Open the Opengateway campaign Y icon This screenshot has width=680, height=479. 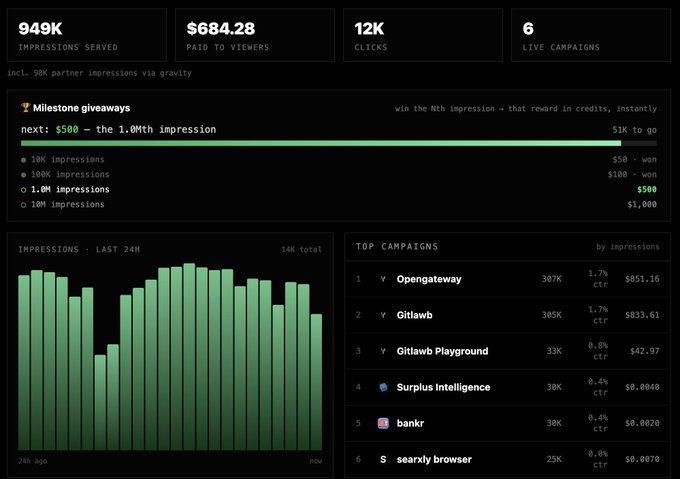pyautogui.click(x=383, y=279)
